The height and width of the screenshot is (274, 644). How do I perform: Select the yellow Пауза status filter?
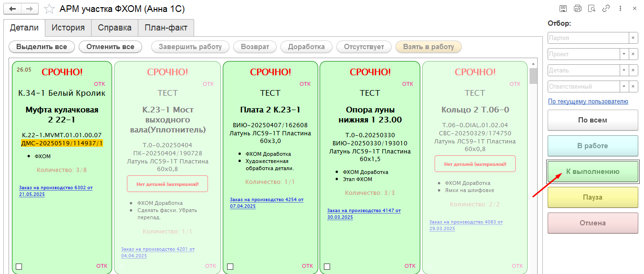click(592, 197)
